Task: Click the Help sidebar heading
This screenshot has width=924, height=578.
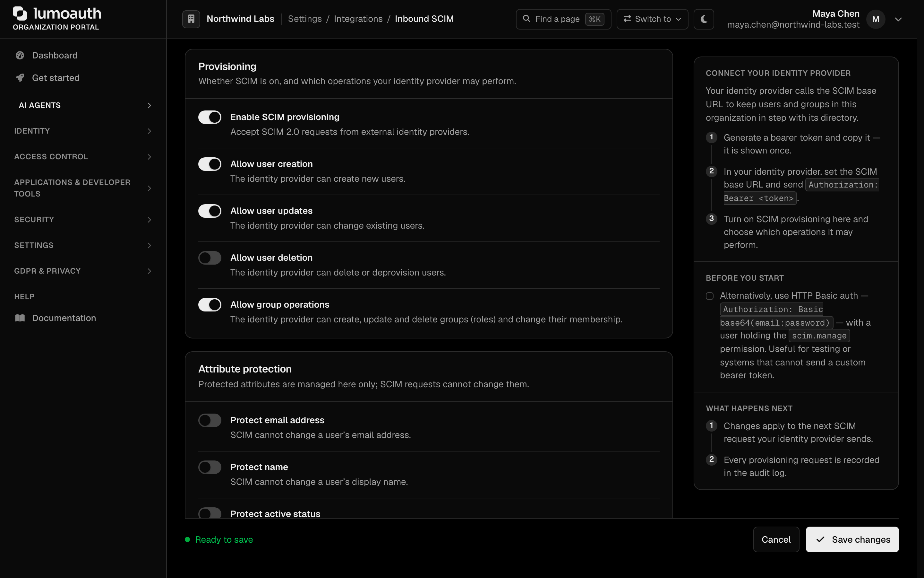Action: [x=24, y=297]
